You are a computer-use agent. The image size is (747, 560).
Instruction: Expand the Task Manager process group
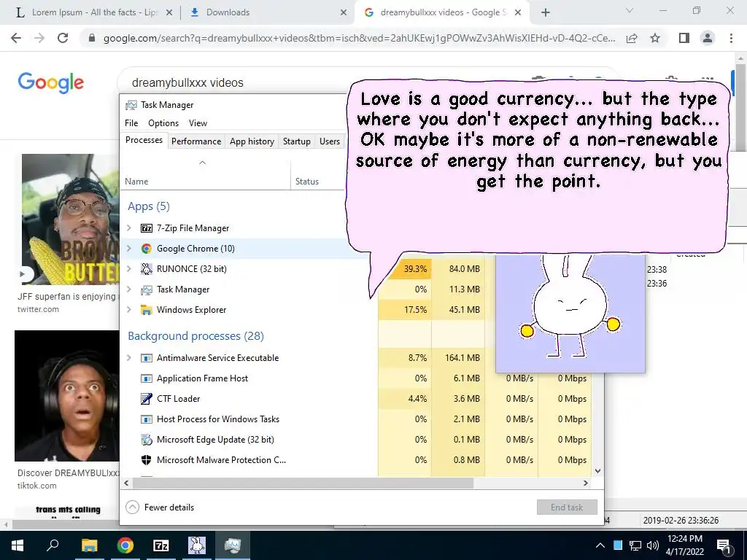point(128,289)
